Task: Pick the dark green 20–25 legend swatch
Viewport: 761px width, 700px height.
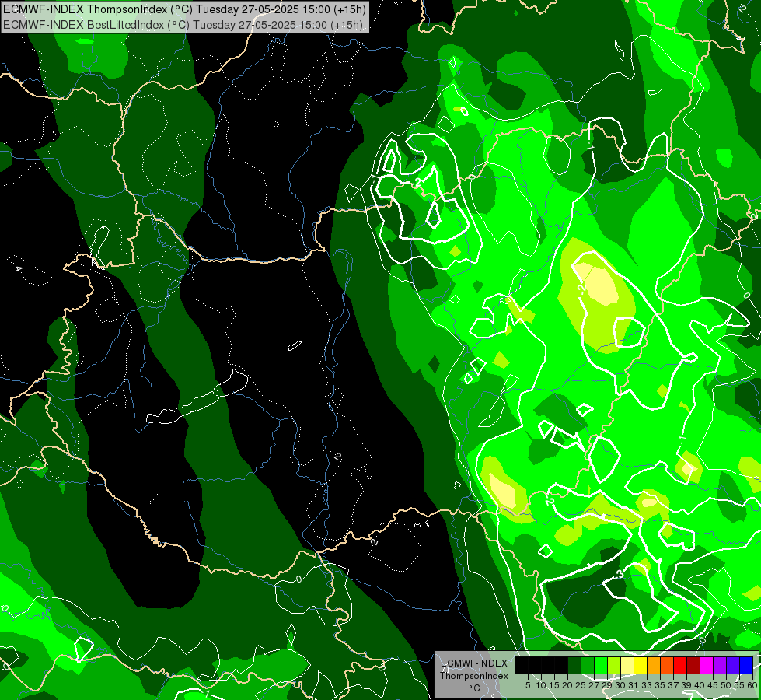Action: [x=574, y=665]
